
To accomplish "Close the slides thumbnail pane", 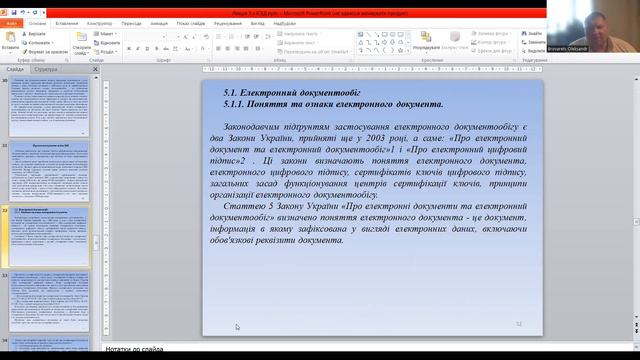I will [x=95, y=69].
